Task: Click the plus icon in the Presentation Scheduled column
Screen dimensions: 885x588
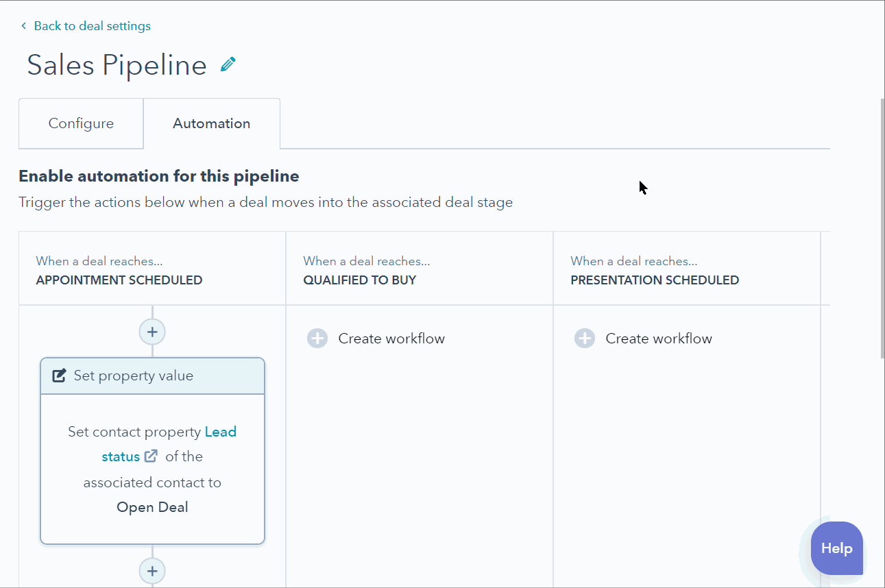Action: (585, 339)
